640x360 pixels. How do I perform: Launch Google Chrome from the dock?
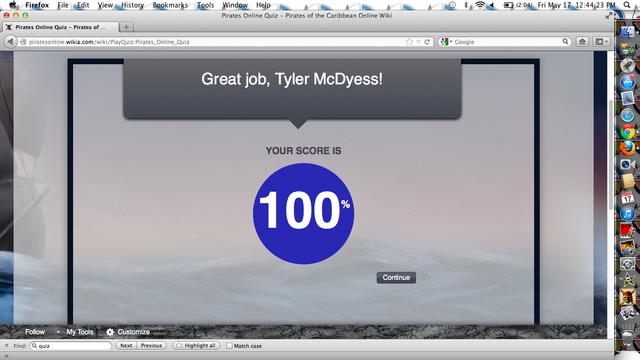point(628,132)
